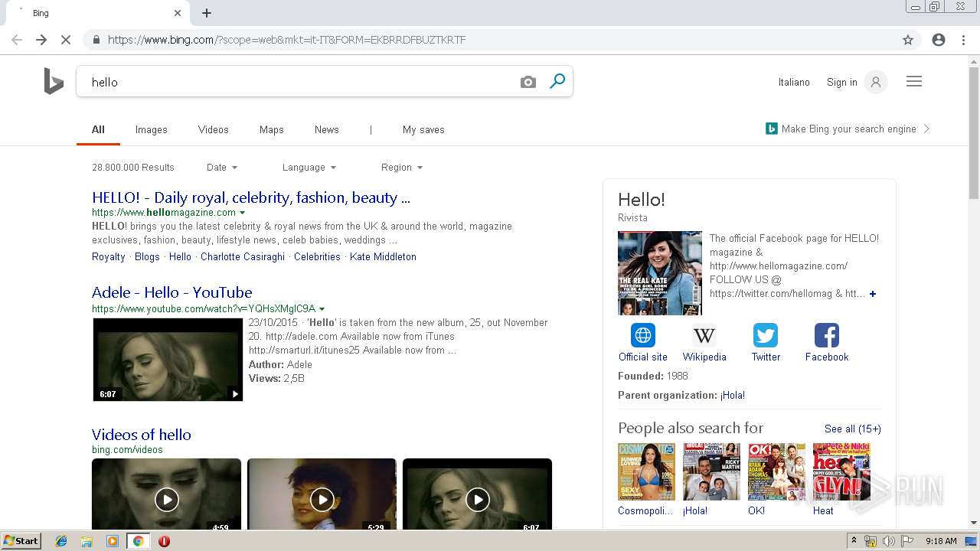The image size is (980, 551).
Task: Open File Explorer from taskbar
Action: [x=87, y=541]
